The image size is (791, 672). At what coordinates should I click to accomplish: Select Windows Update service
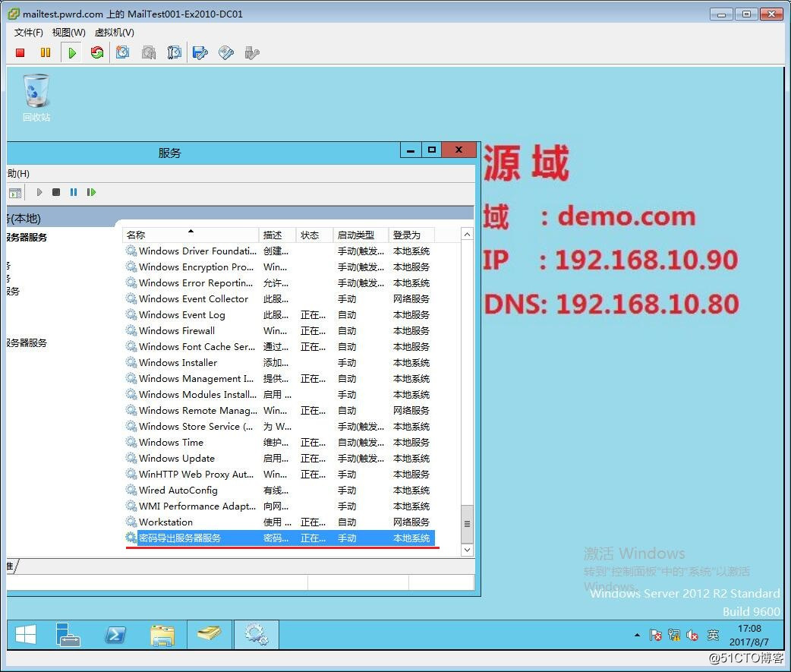pos(279,458)
